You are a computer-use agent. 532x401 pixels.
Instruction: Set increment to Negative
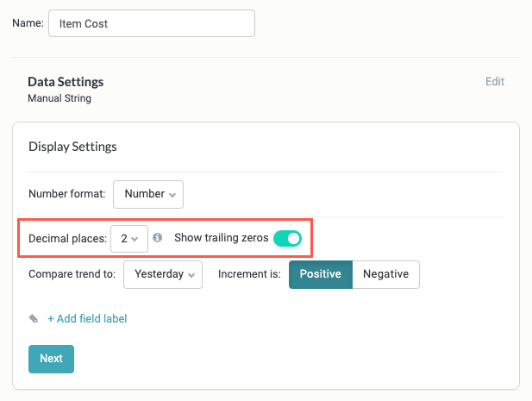pos(385,274)
